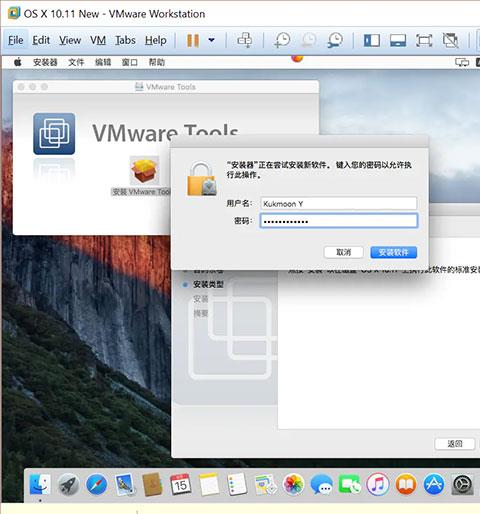Open Finder from the Dock
This screenshot has width=480, height=514.
point(40,484)
